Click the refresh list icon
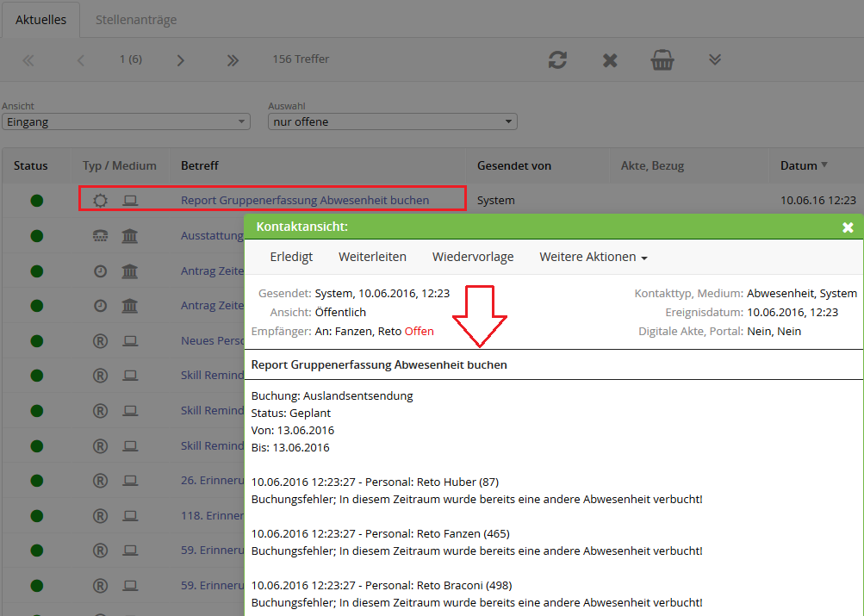 pyautogui.click(x=557, y=59)
